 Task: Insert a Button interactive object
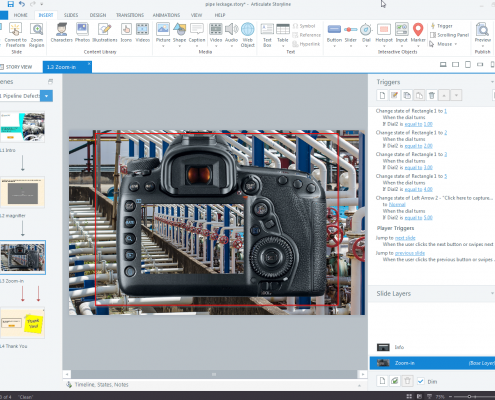click(334, 35)
